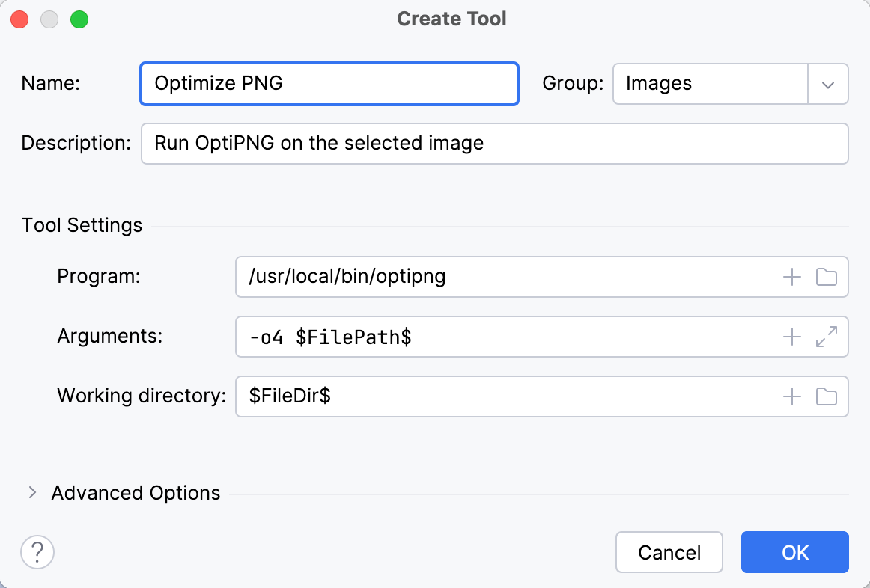Select the Images group combo box
870x588 pixels.
point(710,84)
